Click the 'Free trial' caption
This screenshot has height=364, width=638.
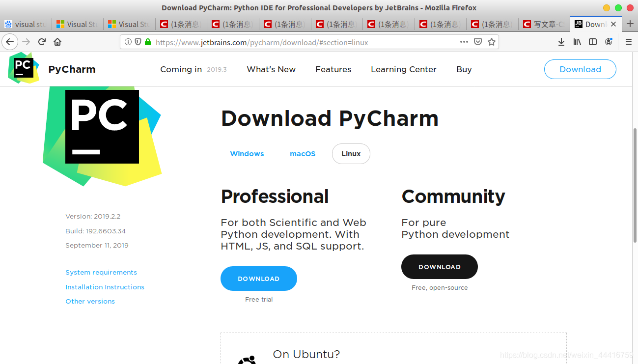pos(259,299)
